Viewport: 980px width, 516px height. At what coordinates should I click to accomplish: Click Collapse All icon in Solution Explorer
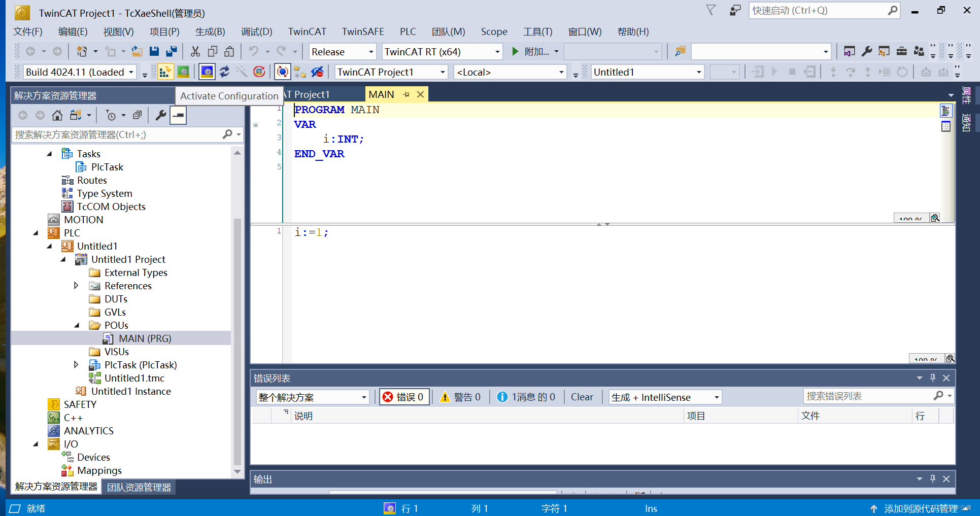click(137, 116)
